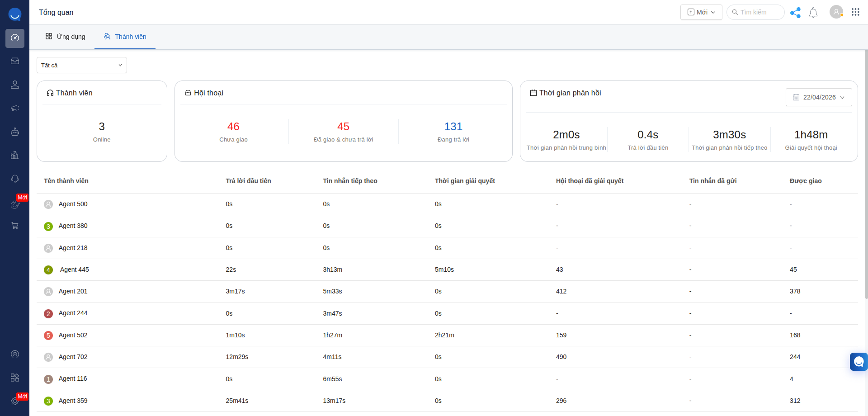Open the inbox icon in sidebar
Image resolution: width=868 pixels, height=416 pixels.
click(15, 61)
